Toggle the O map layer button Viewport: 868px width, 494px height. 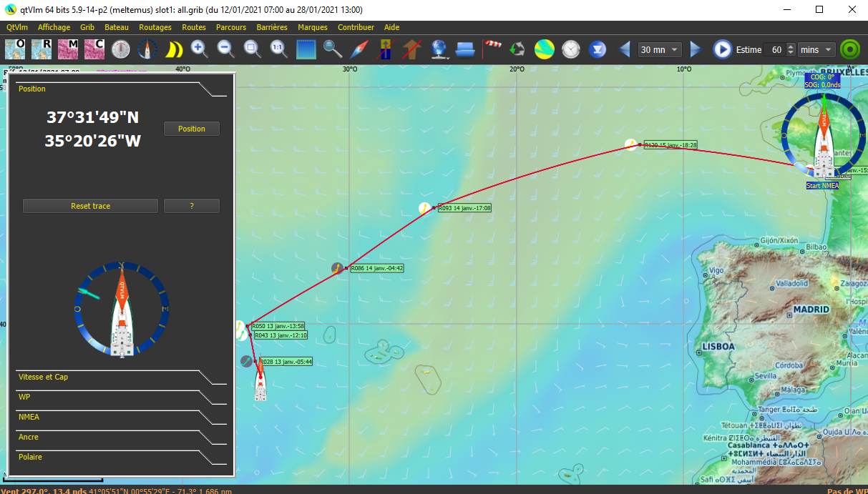click(16, 49)
